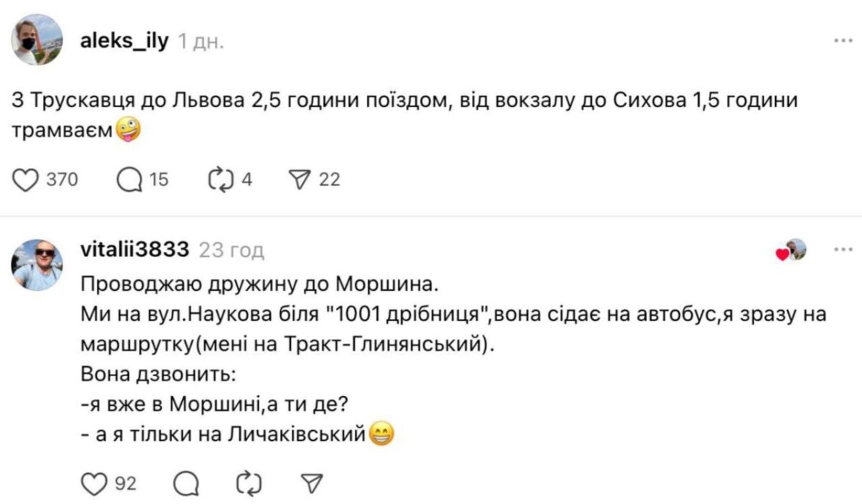Share the aleks_ily post via the send icon
Image resolution: width=862 pixels, height=504 pixels.
coord(297,180)
